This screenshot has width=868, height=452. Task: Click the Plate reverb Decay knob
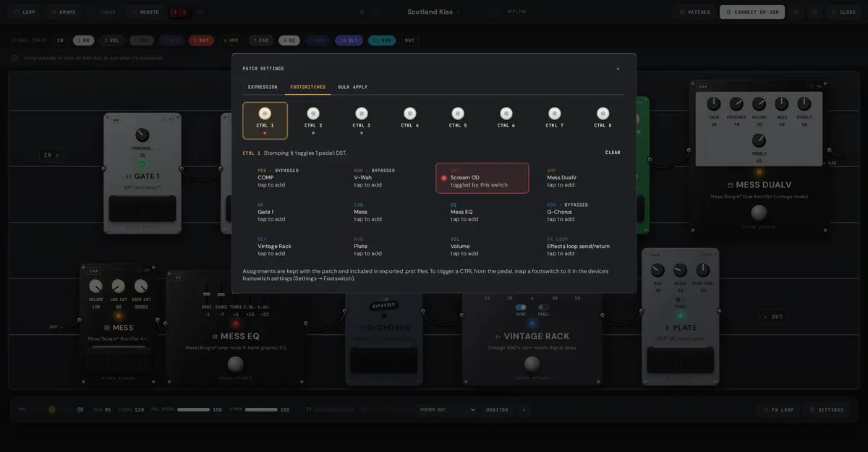(x=680, y=270)
